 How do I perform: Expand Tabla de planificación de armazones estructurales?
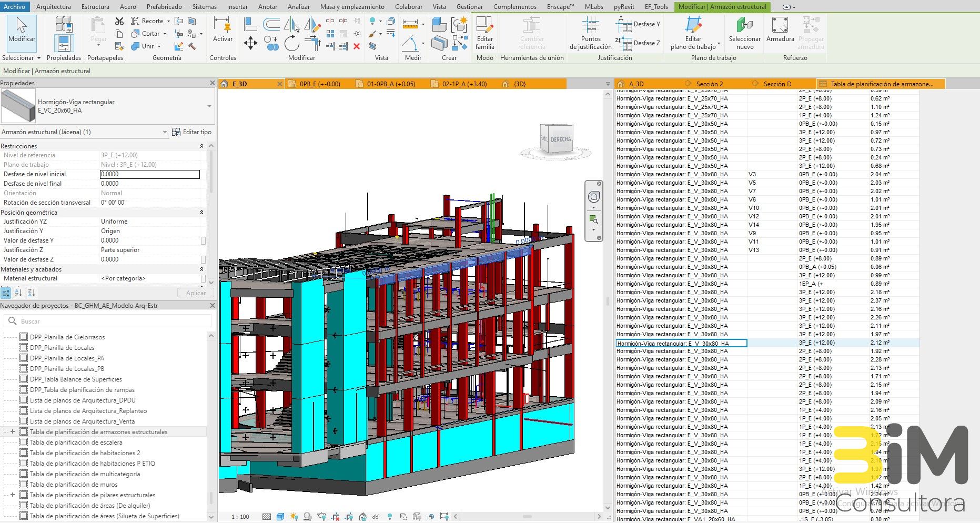(x=12, y=431)
